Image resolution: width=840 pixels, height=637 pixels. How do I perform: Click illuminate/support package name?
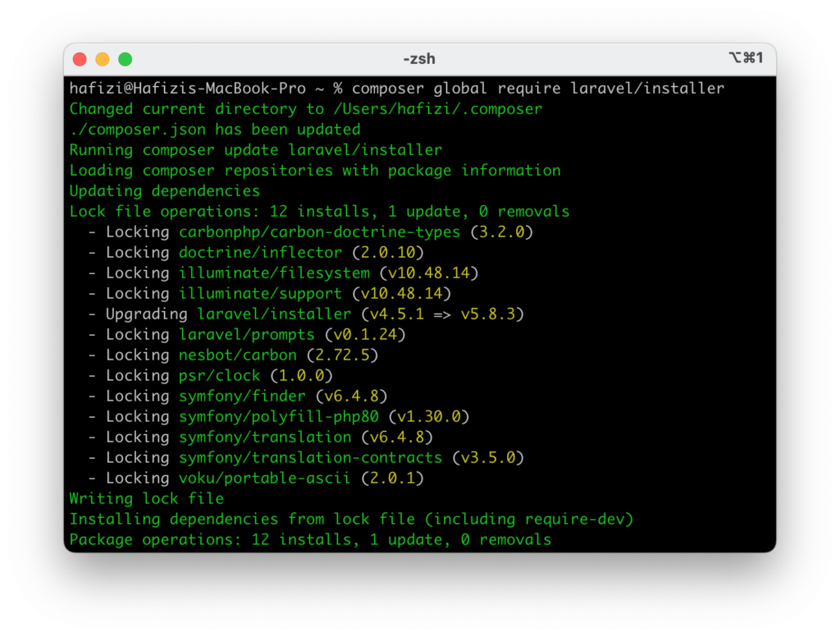pyautogui.click(x=260, y=293)
